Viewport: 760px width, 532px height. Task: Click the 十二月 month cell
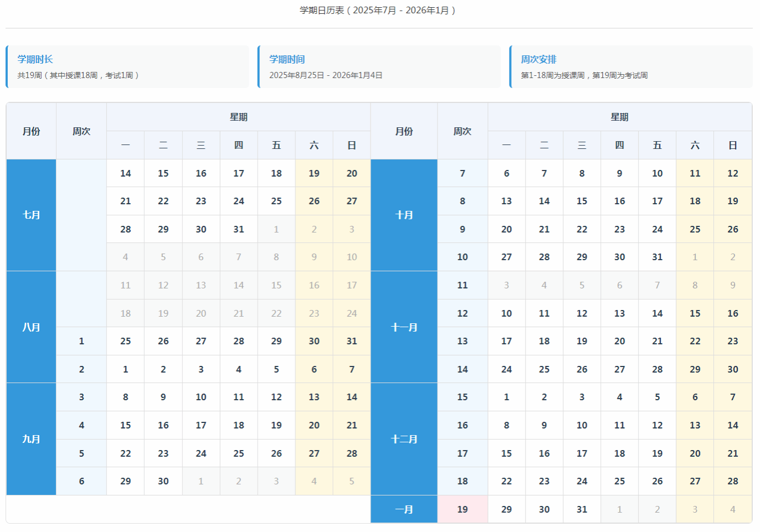[x=404, y=439]
